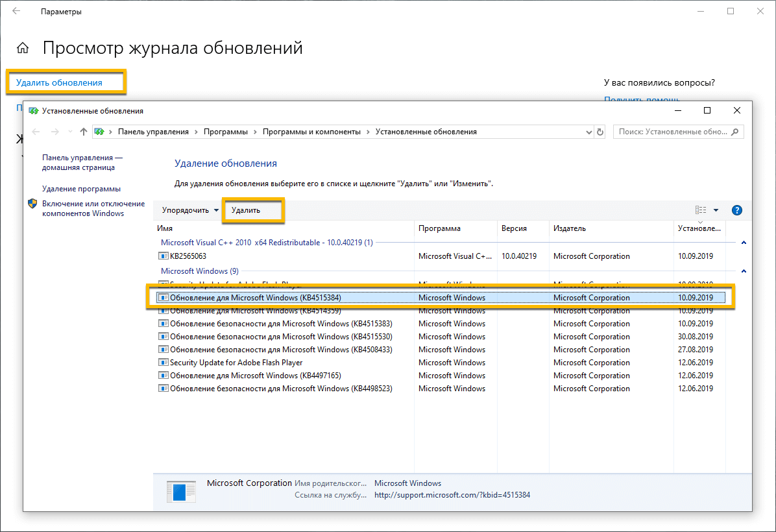This screenshot has width=776, height=532.
Task: Click the KB4515384 update icon
Action: pyautogui.click(x=164, y=297)
